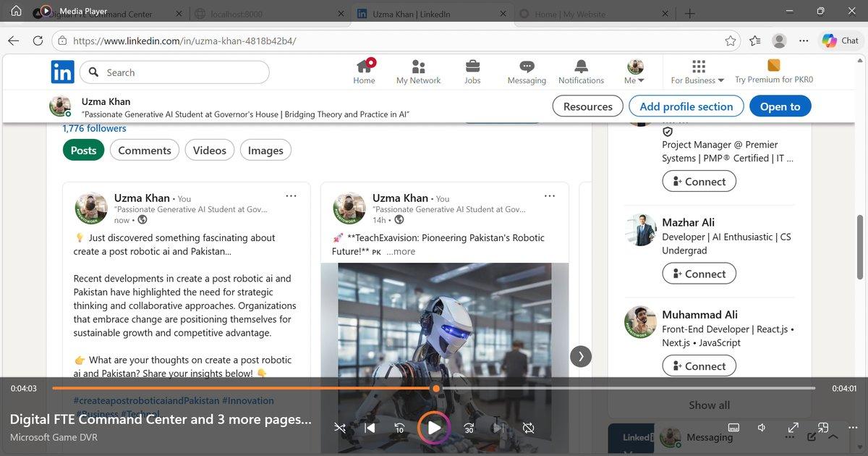Click Try Premium for PKR0 link
Image resolution: width=868 pixels, height=456 pixels.
coord(774,72)
